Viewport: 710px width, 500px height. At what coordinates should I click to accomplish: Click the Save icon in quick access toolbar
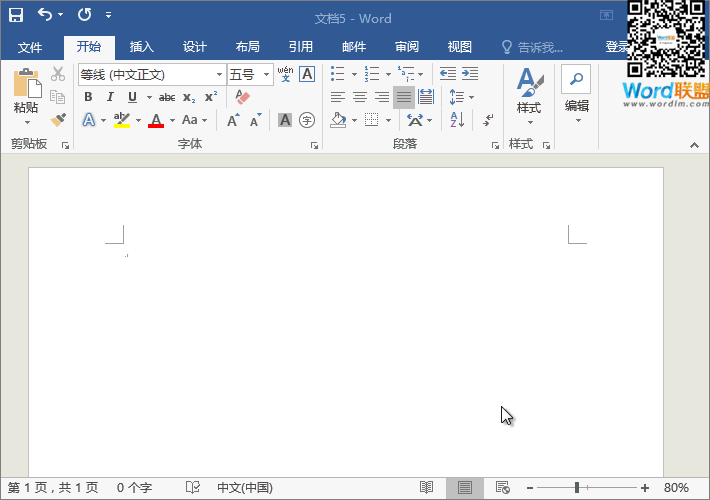click(16, 15)
